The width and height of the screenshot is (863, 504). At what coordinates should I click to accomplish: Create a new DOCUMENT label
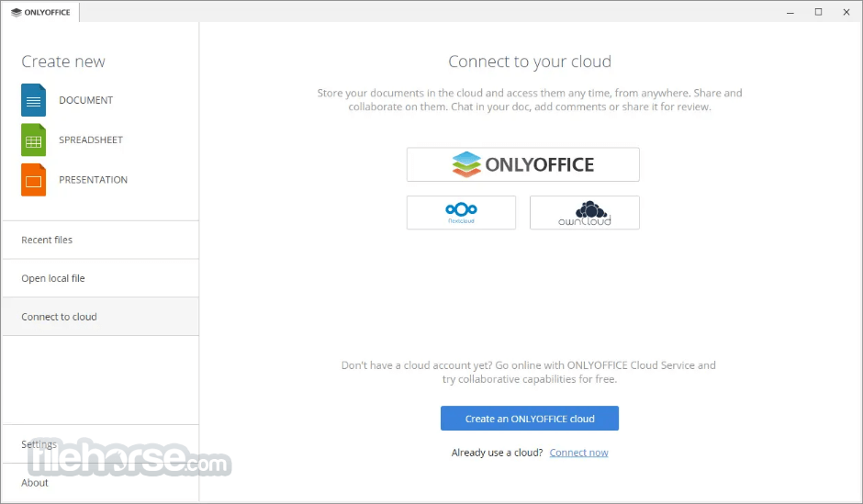86,100
